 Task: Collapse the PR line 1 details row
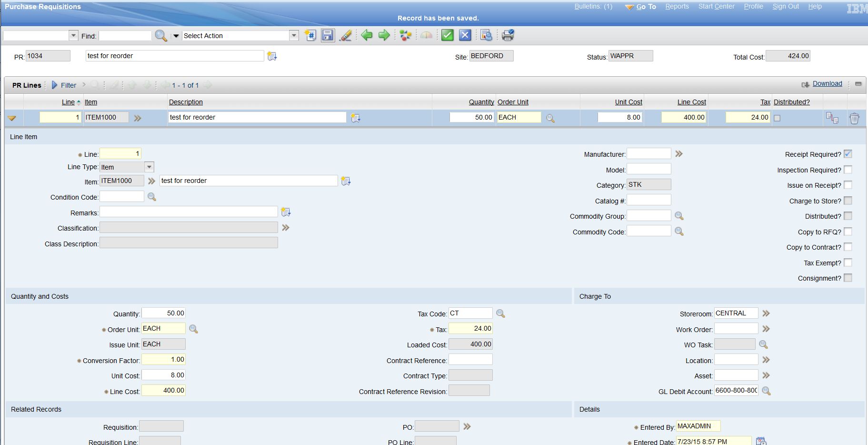pos(12,118)
